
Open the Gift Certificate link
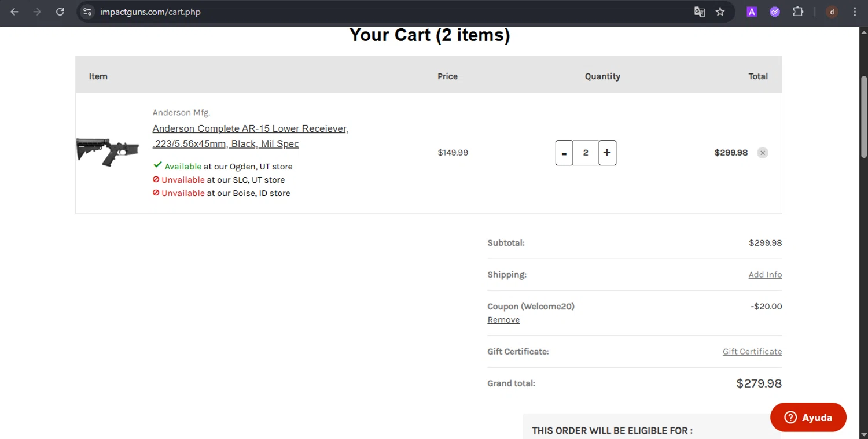click(x=752, y=352)
